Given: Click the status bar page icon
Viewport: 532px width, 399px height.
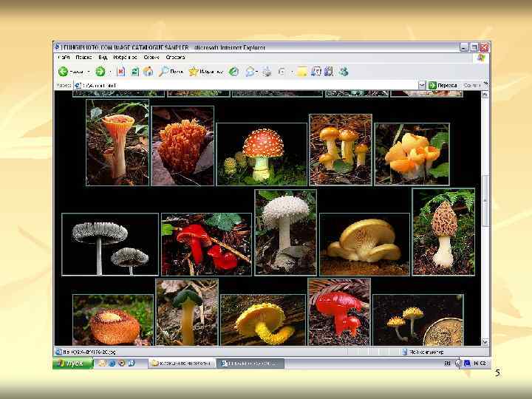Looking at the screenshot, I should pos(58,352).
